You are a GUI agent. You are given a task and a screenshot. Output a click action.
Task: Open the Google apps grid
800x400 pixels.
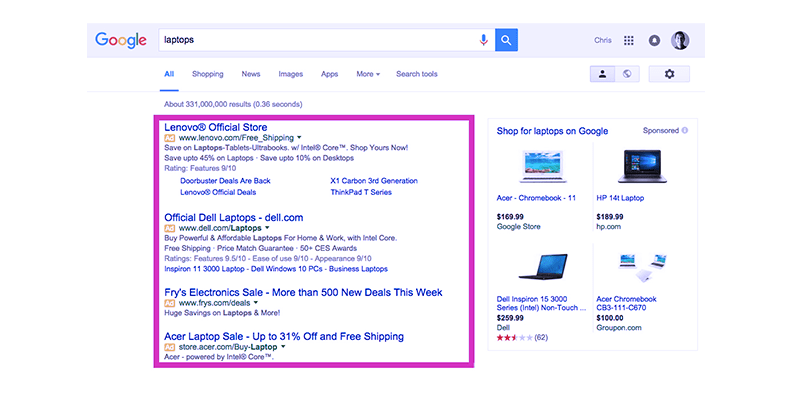(629, 40)
